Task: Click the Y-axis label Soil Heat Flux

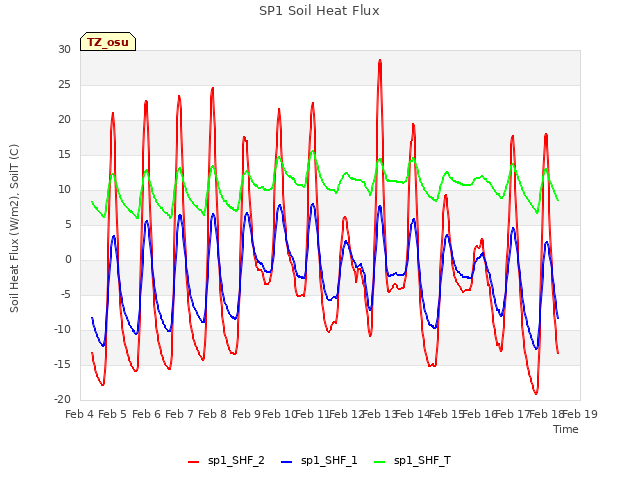Action: tap(14, 228)
